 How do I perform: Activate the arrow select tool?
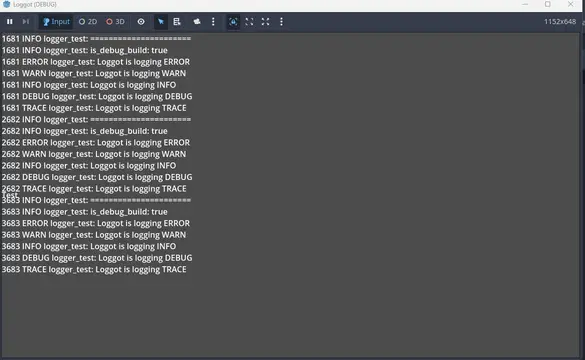[x=161, y=22]
